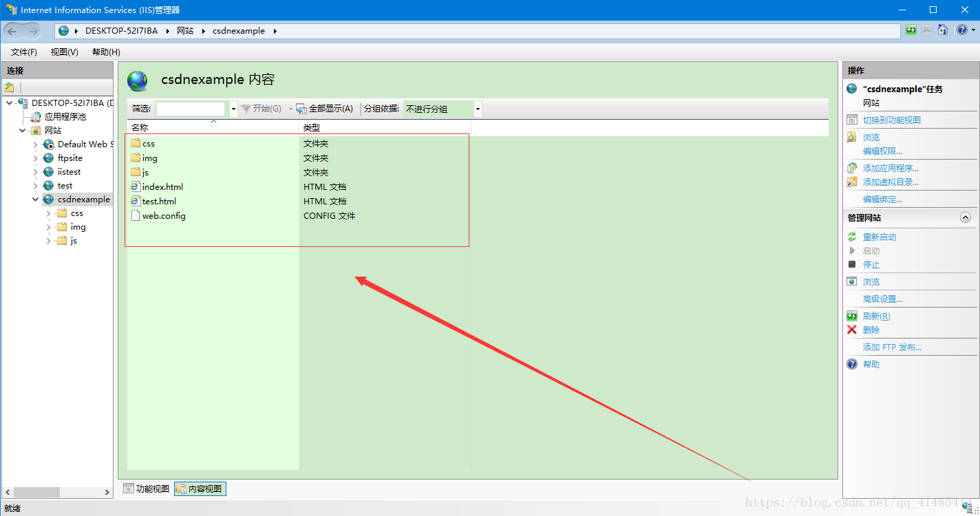Viewport: 980px width, 516px height.
Task: Click the 网站 breadcrumb in address bar
Action: pos(185,31)
